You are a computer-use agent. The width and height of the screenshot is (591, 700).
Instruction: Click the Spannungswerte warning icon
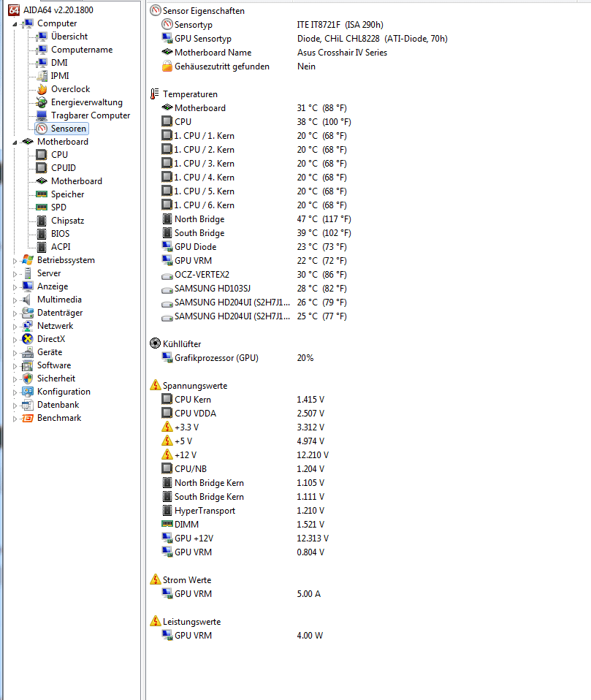coord(155,385)
